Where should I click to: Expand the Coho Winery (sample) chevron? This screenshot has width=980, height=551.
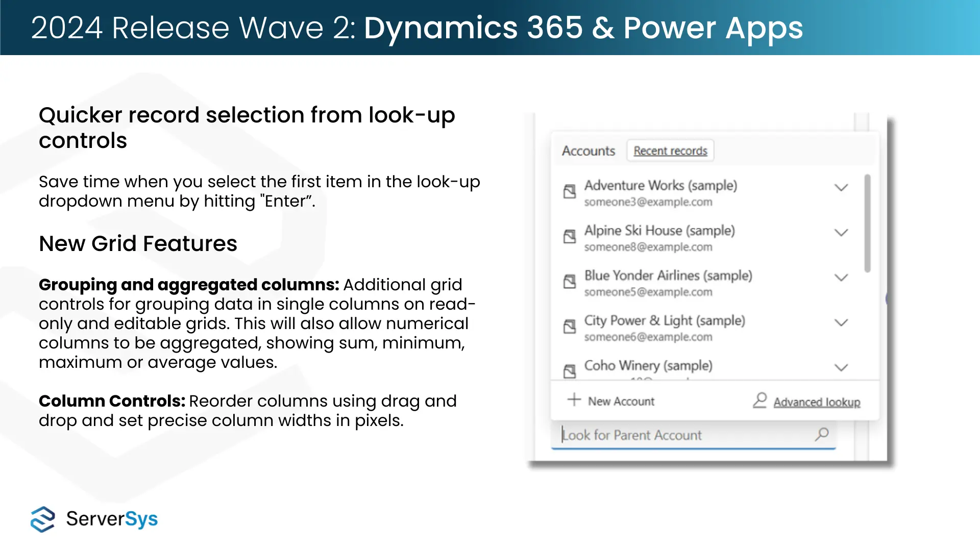[x=841, y=367]
